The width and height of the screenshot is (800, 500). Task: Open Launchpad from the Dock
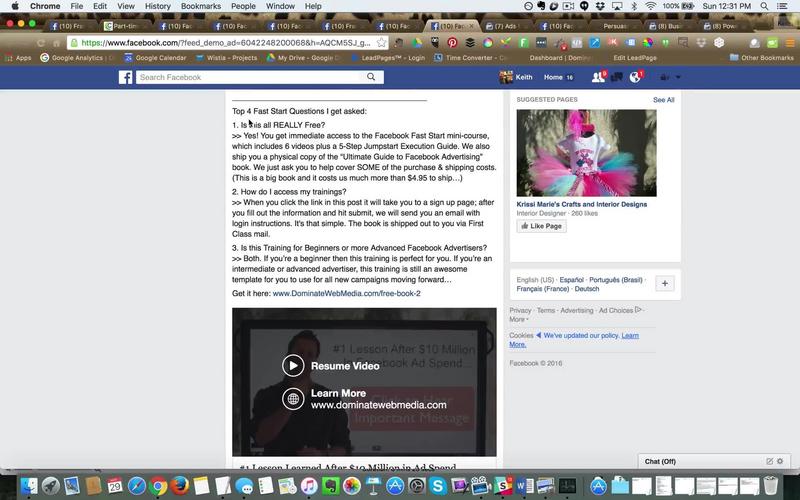(51, 486)
